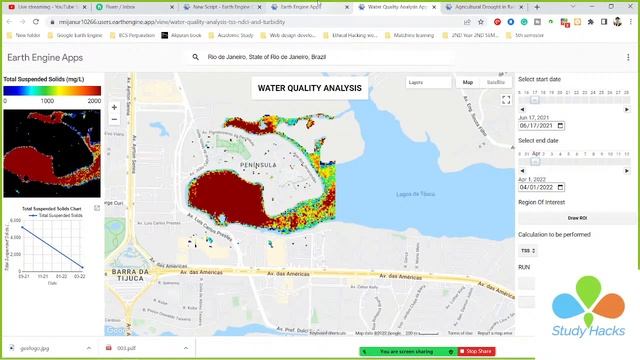Zoom out on the map
Viewport: 640px width, 360px height.
(x=114, y=120)
